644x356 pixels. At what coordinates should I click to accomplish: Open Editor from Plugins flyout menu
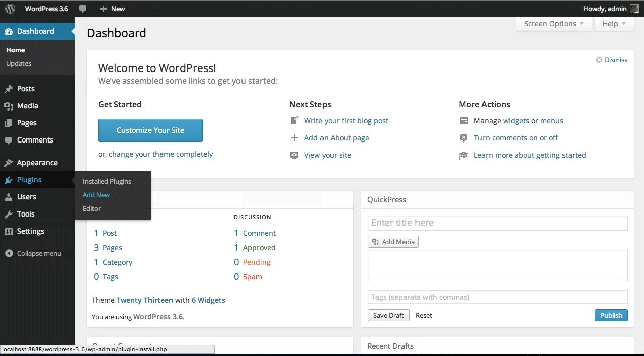[x=92, y=208]
